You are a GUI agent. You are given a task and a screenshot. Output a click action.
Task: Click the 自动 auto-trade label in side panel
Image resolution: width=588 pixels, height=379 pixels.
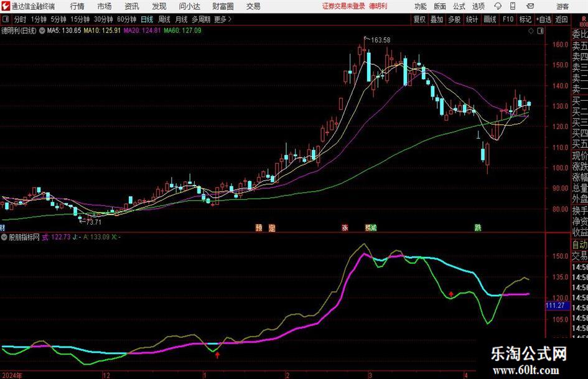pyautogui.click(x=579, y=245)
